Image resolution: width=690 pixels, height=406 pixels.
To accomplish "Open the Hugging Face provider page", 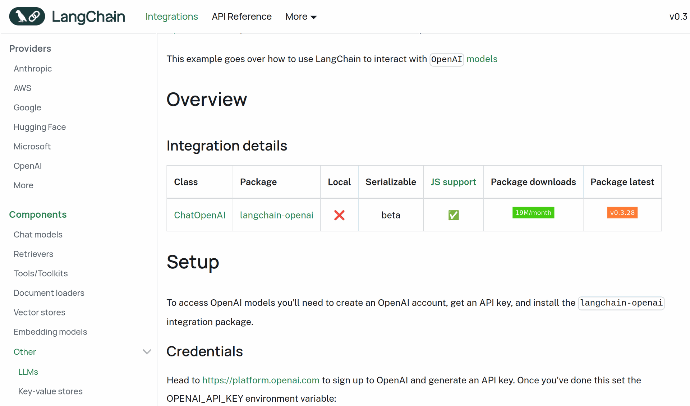I will click(x=40, y=127).
